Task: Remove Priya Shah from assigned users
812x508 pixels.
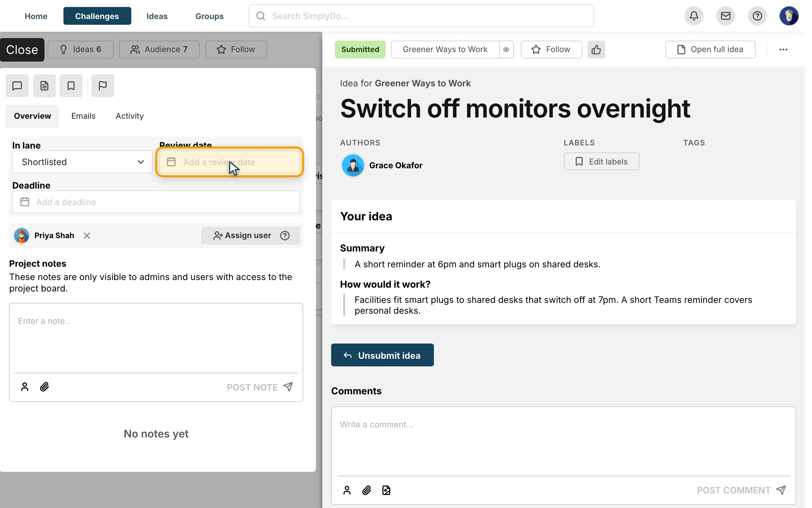Action: coord(87,236)
